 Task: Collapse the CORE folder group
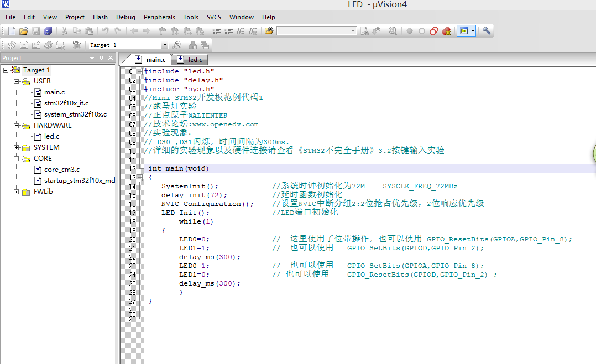tap(17, 159)
